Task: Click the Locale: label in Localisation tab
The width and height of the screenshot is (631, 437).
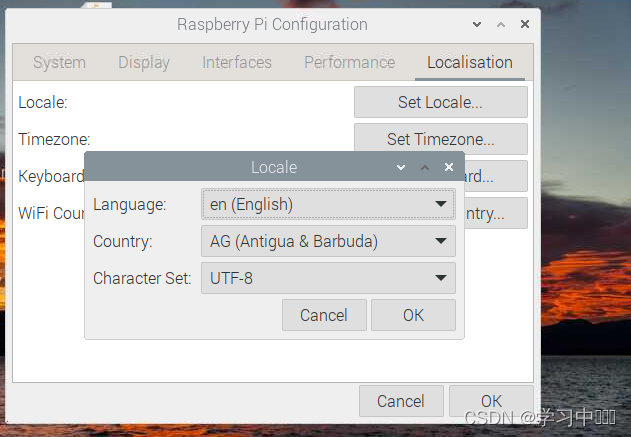Action: pos(43,102)
